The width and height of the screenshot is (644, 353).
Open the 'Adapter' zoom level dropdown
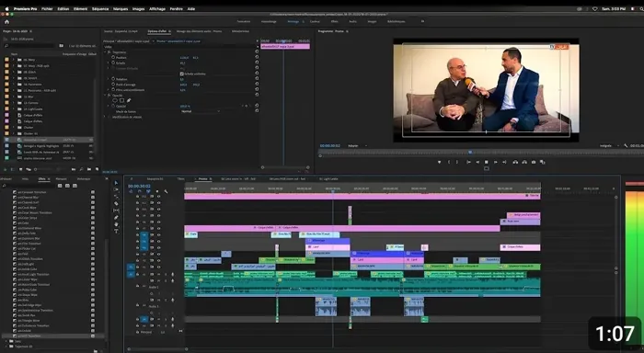(357, 146)
